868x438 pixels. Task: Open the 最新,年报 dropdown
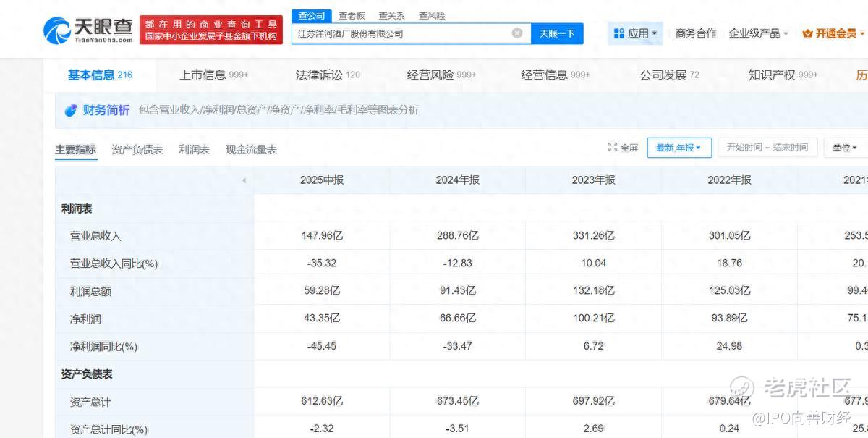point(678,148)
